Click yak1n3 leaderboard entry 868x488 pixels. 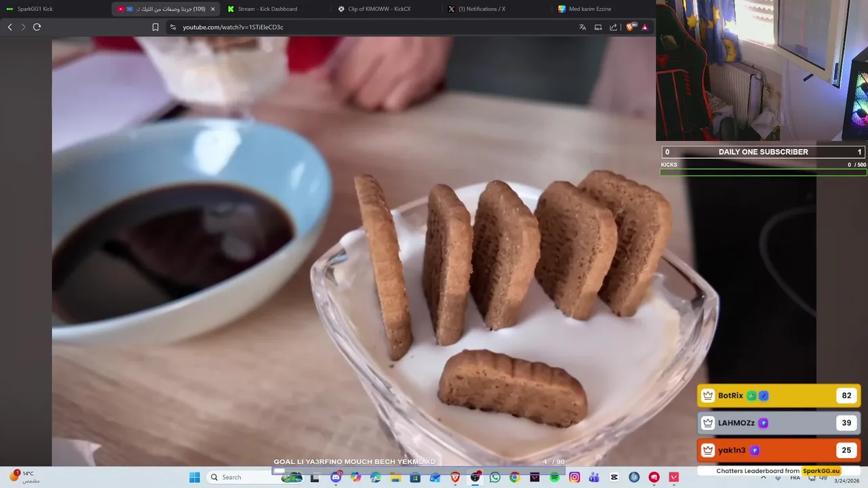click(778, 450)
